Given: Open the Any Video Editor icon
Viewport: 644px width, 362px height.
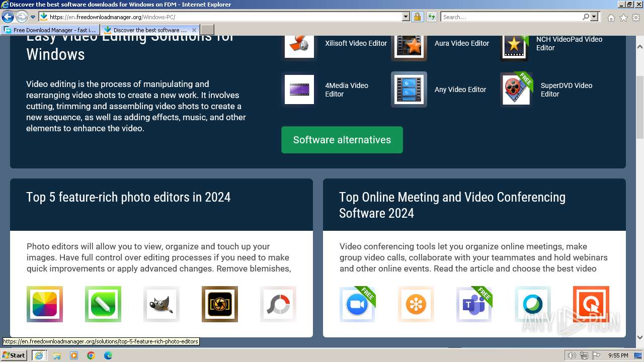Looking at the screenshot, I should [409, 89].
